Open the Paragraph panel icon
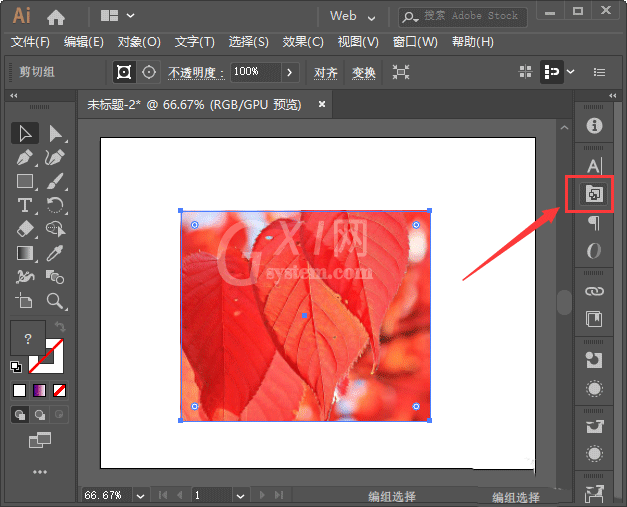 click(x=594, y=223)
